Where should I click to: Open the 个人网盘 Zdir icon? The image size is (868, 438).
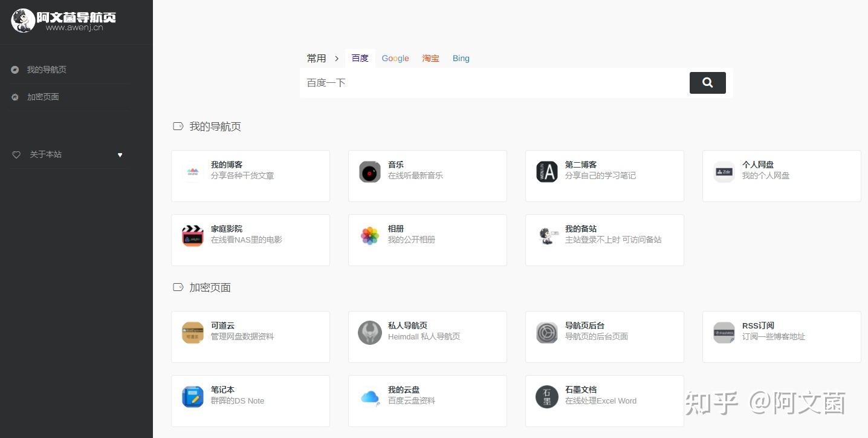[724, 172]
